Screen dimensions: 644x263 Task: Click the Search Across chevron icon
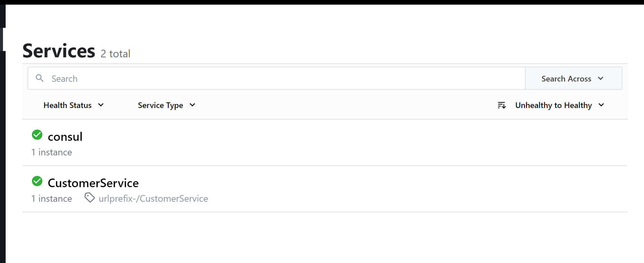pos(601,79)
